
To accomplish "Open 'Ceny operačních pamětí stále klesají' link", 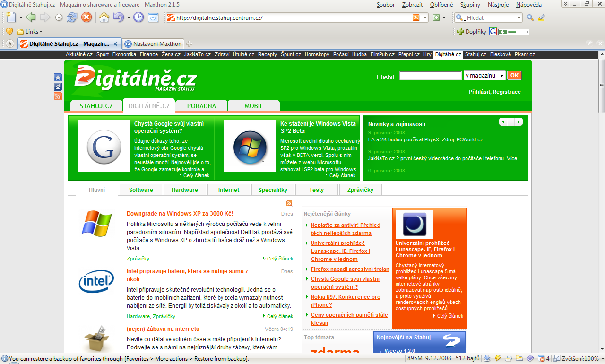I will coord(349,319).
